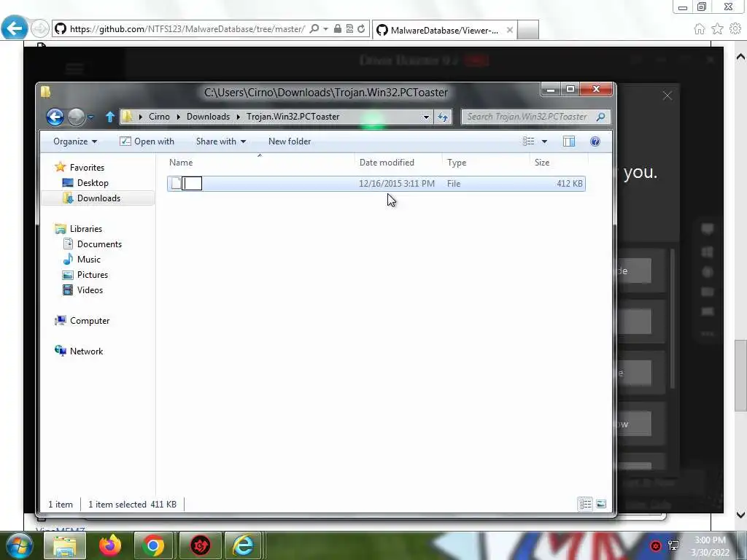Select Network in the navigation pane
This screenshot has height=560, width=747.
point(86,351)
